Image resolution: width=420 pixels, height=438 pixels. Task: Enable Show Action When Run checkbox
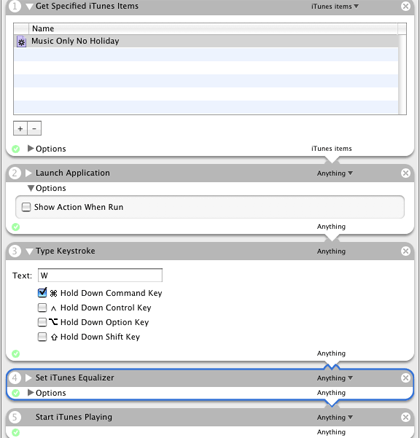(x=26, y=207)
